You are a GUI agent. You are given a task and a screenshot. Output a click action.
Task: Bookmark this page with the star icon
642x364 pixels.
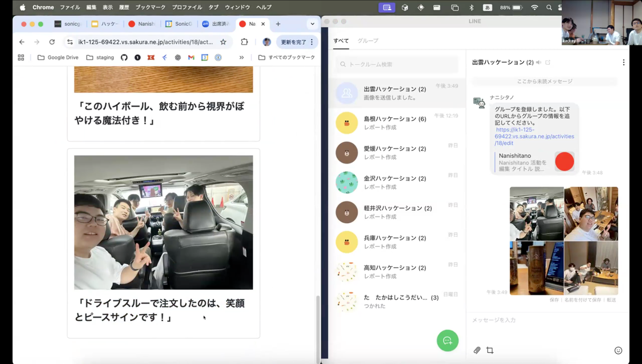pos(223,42)
